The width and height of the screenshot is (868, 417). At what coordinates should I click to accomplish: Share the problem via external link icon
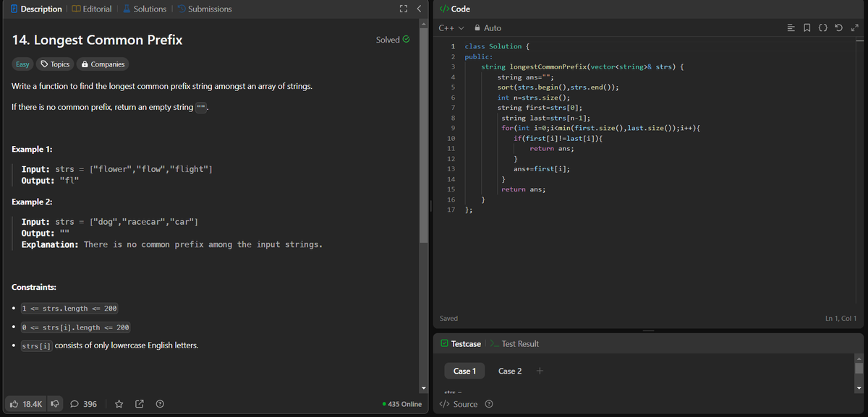(x=139, y=404)
